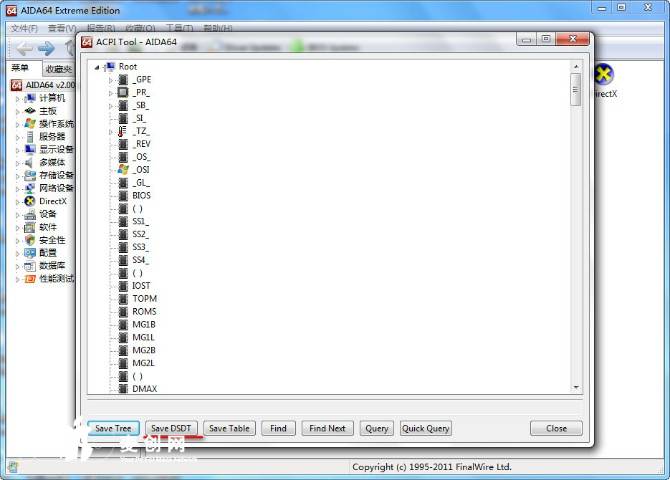The width and height of the screenshot is (670, 480).
Task: Click the Quick Query button
Action: [426, 428]
